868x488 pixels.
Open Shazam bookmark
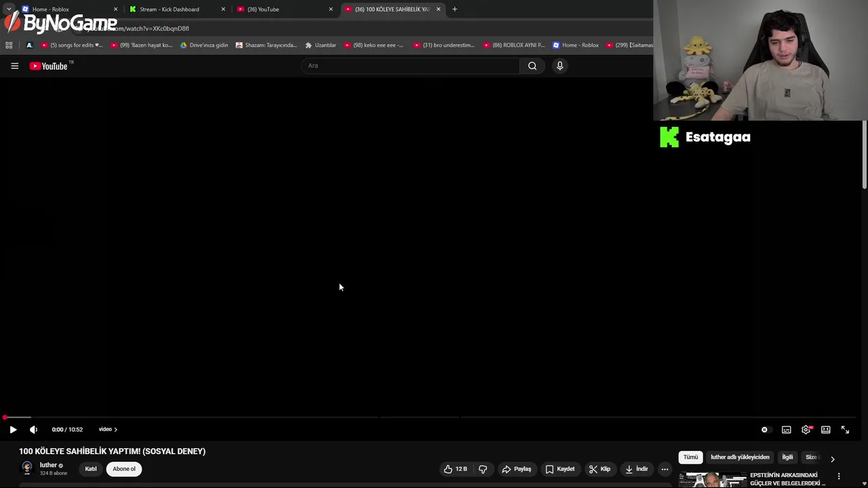[266, 45]
